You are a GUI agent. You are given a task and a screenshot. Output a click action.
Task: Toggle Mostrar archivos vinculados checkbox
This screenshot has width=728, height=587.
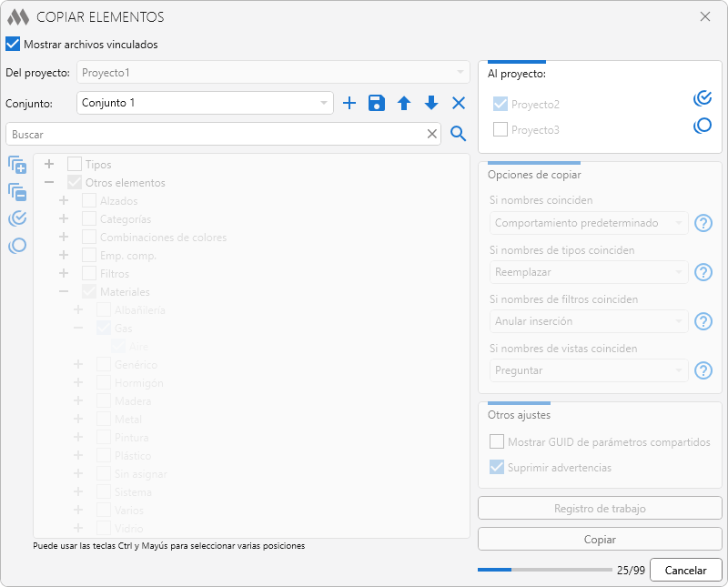coord(13,44)
